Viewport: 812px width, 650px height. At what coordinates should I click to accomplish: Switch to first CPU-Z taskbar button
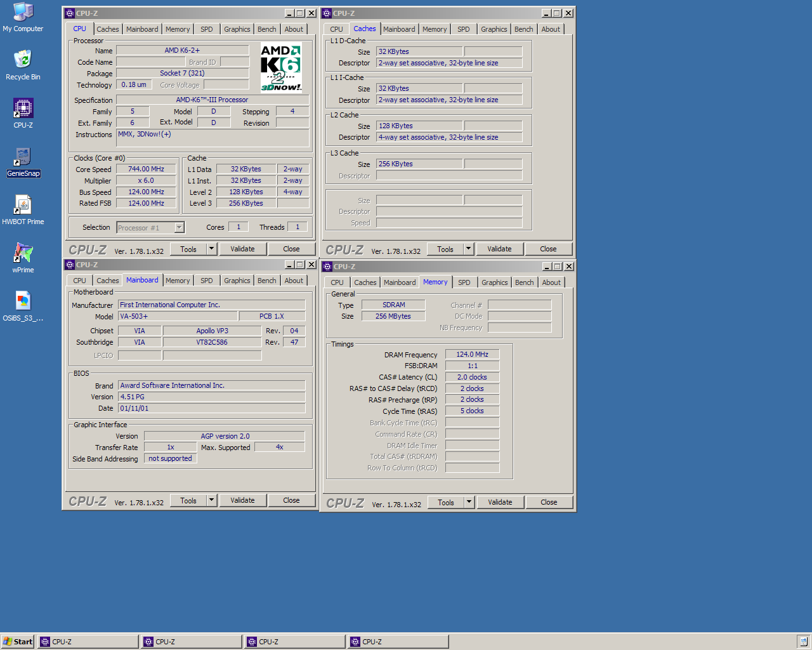[x=88, y=642]
